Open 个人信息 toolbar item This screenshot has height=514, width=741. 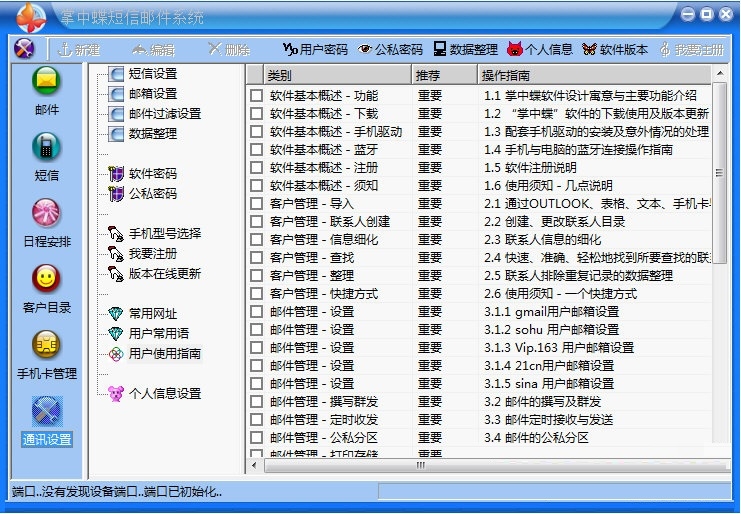(540, 50)
